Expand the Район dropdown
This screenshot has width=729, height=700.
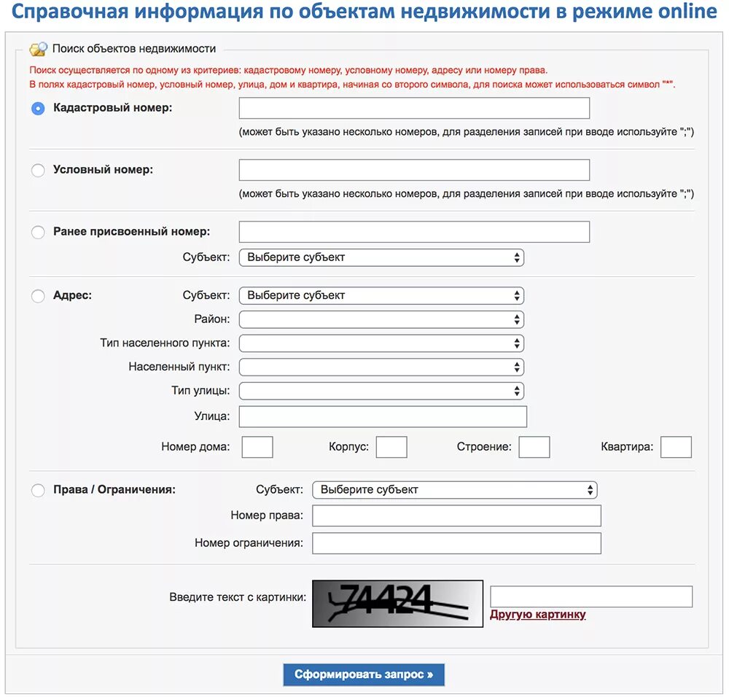click(x=381, y=319)
